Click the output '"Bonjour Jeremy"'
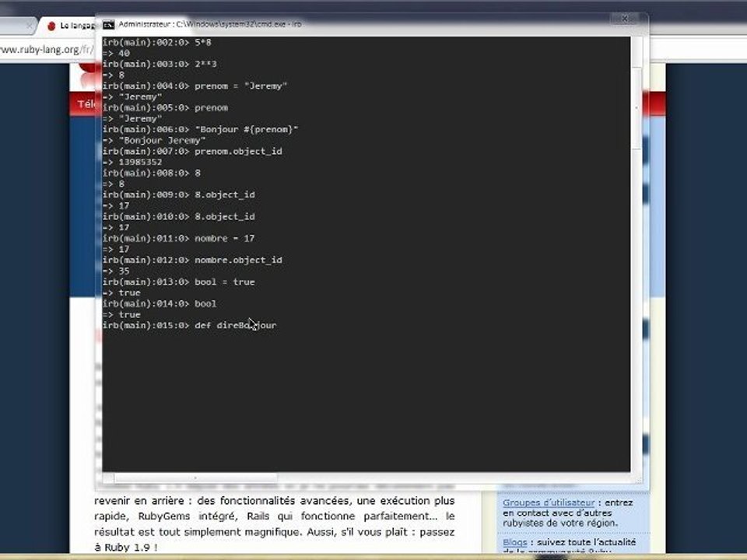 (x=162, y=140)
